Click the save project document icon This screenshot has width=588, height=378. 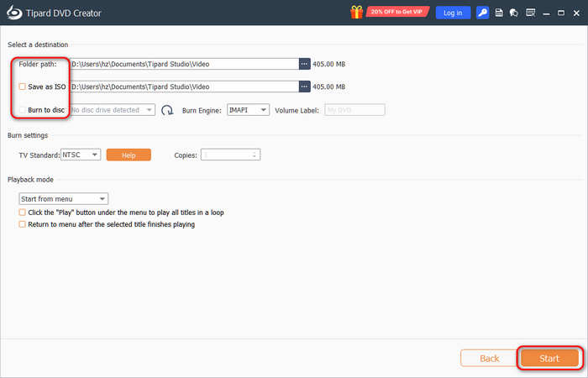coord(499,13)
